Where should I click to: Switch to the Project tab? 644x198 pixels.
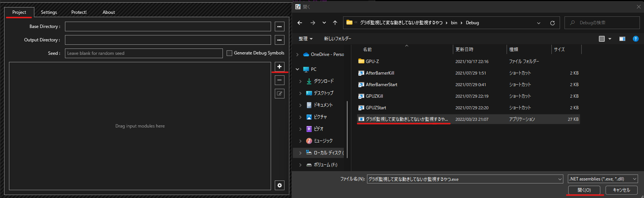click(x=19, y=12)
